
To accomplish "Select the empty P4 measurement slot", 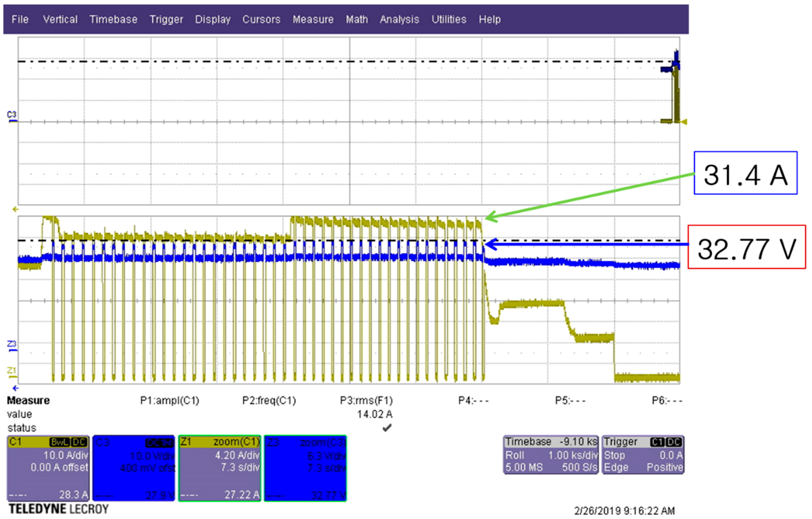I will coord(474,401).
